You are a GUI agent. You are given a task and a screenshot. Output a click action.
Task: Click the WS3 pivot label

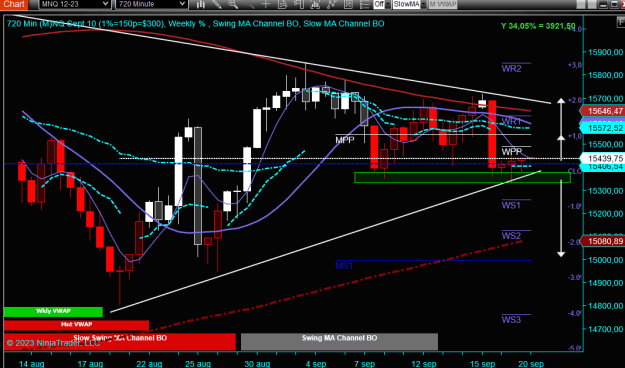pos(511,320)
